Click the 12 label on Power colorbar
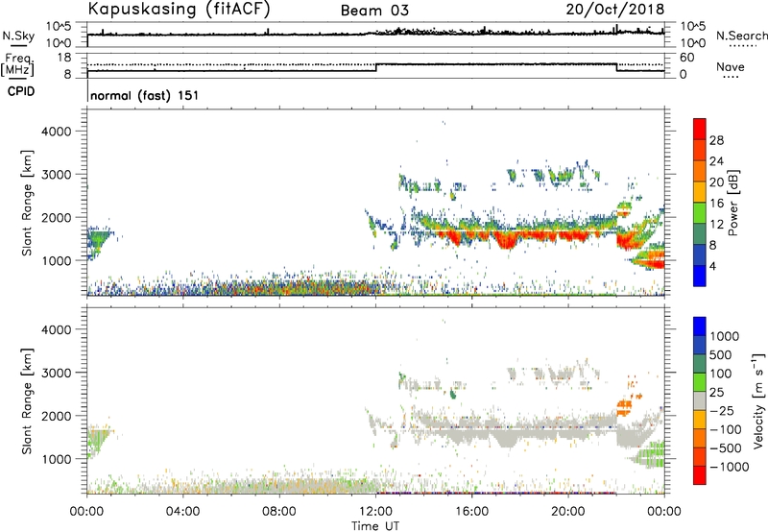Screen dimensions: 768x532 click(x=716, y=225)
